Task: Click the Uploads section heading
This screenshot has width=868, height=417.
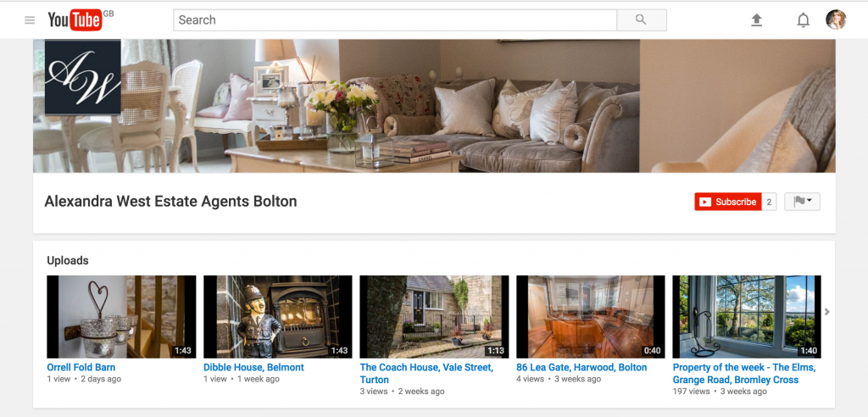Action: point(68,260)
